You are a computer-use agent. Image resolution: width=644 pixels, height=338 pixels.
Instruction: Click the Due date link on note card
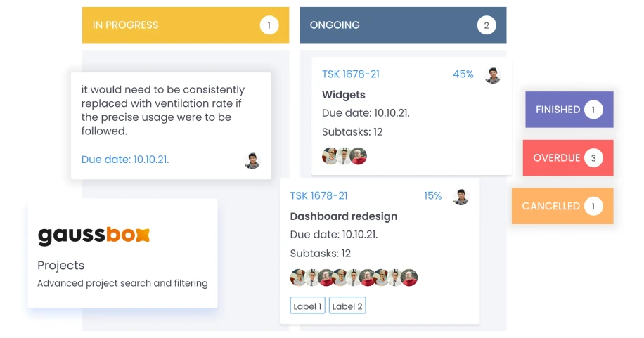click(x=125, y=160)
